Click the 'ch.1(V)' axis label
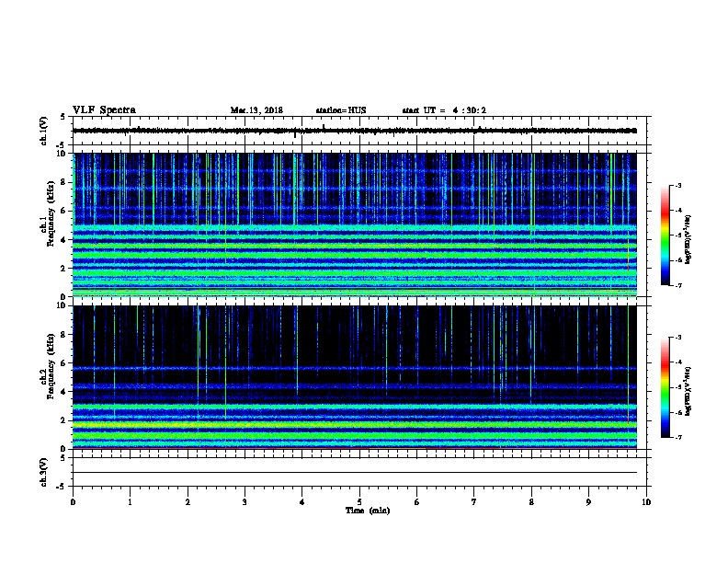The image size is (728, 563). [x=44, y=131]
